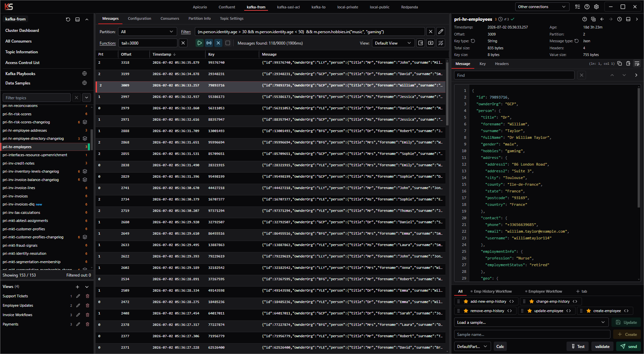Duplicate message with copy-plus icon
644x354 pixels.
click(593, 19)
